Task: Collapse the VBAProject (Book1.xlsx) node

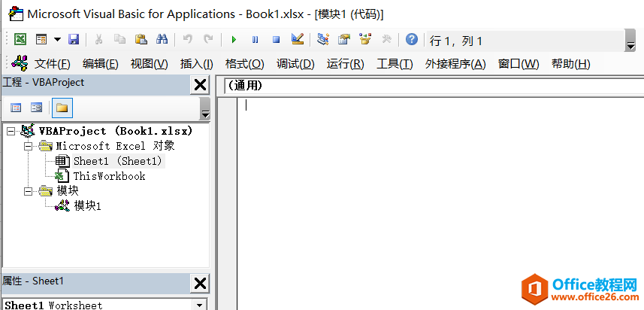Action: pyautogui.click(x=11, y=131)
